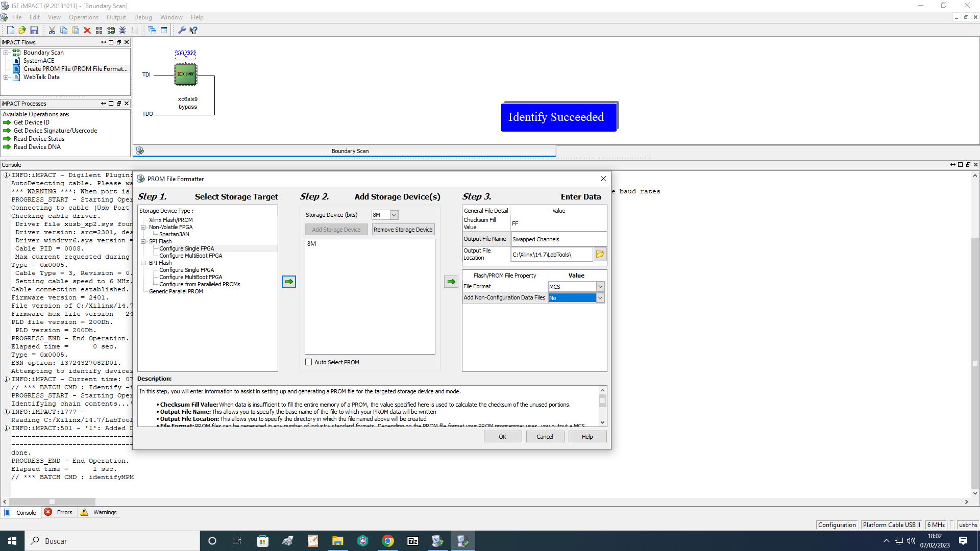Click the Output File Name field
Screen dimensions: 980x551
[559, 239]
